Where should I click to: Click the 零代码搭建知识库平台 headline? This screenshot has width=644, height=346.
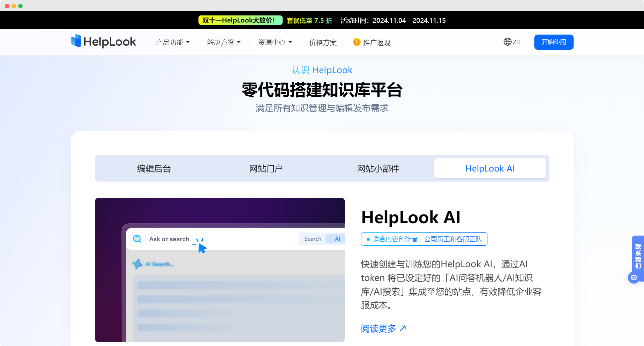[322, 90]
